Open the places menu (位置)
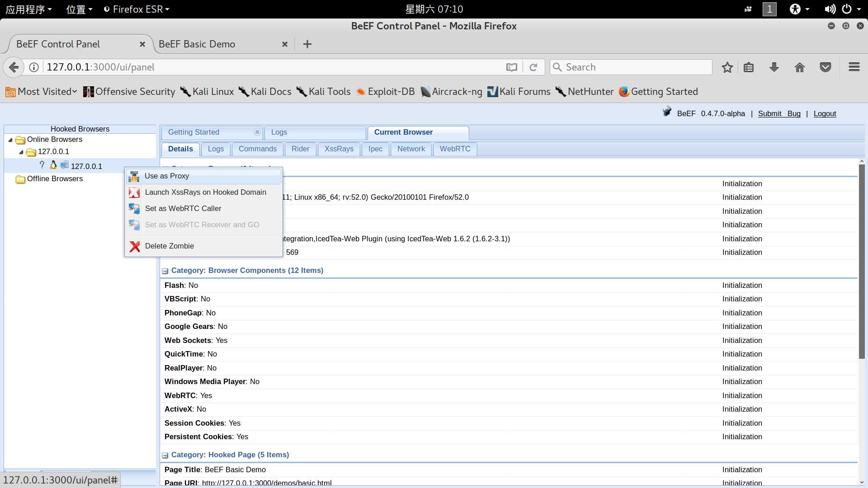 tap(79, 9)
